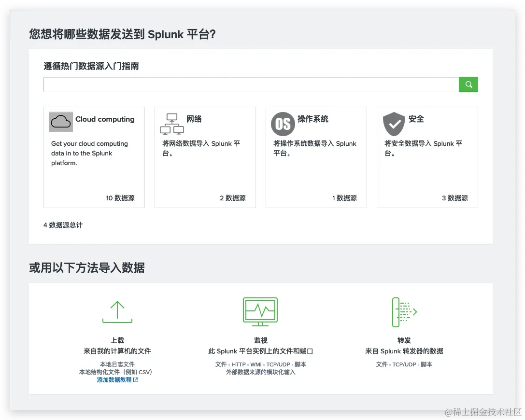This screenshot has width=525, height=420.
Task: Click the 监视 monitor waveform icon
Action: click(x=260, y=311)
